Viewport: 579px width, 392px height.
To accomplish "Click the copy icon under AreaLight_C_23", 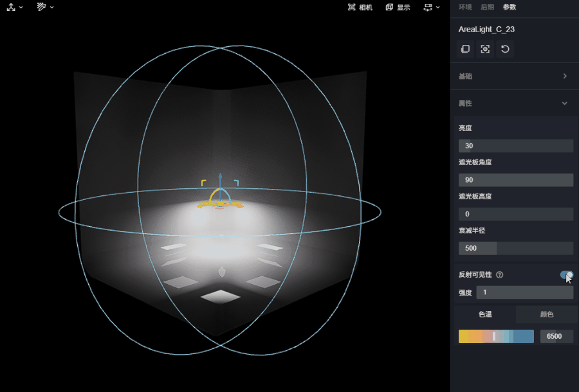I will pos(465,49).
